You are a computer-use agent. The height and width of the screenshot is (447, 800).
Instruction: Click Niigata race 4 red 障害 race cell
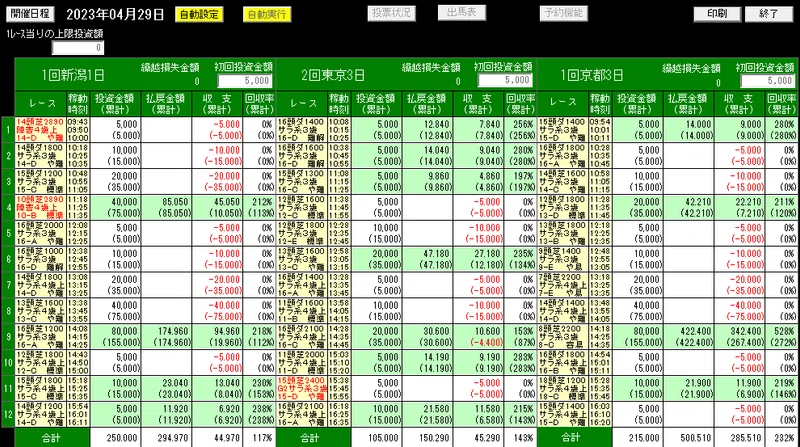tap(40, 207)
